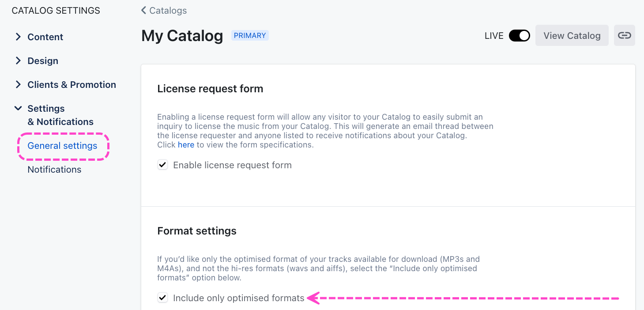Open Notifications in sidebar

click(54, 170)
